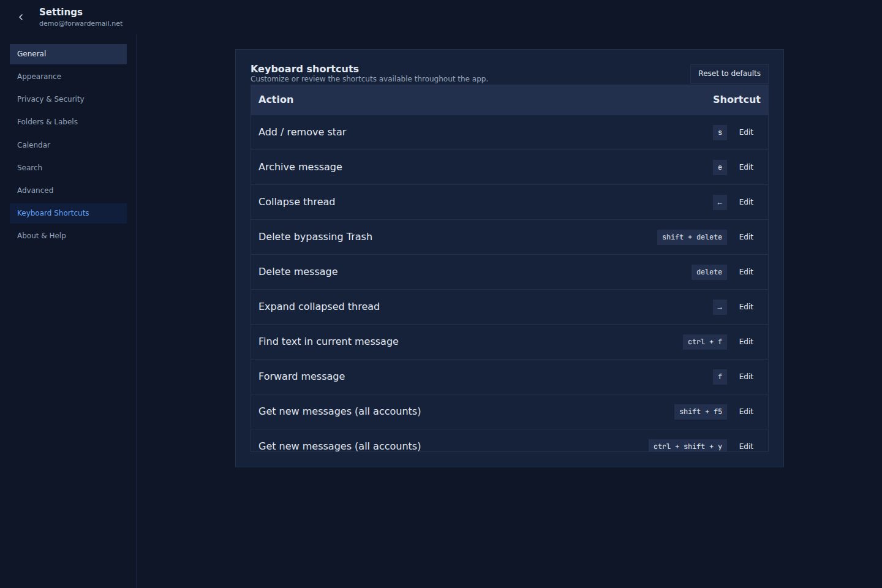Click the 's' key badge for star
882x588 pixels.
coord(720,132)
